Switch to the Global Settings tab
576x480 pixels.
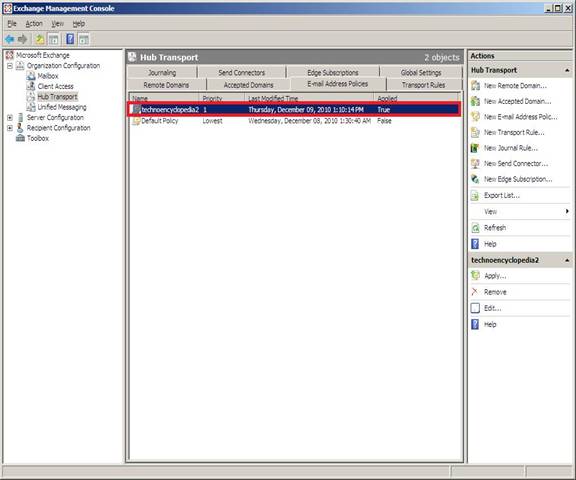coord(421,72)
